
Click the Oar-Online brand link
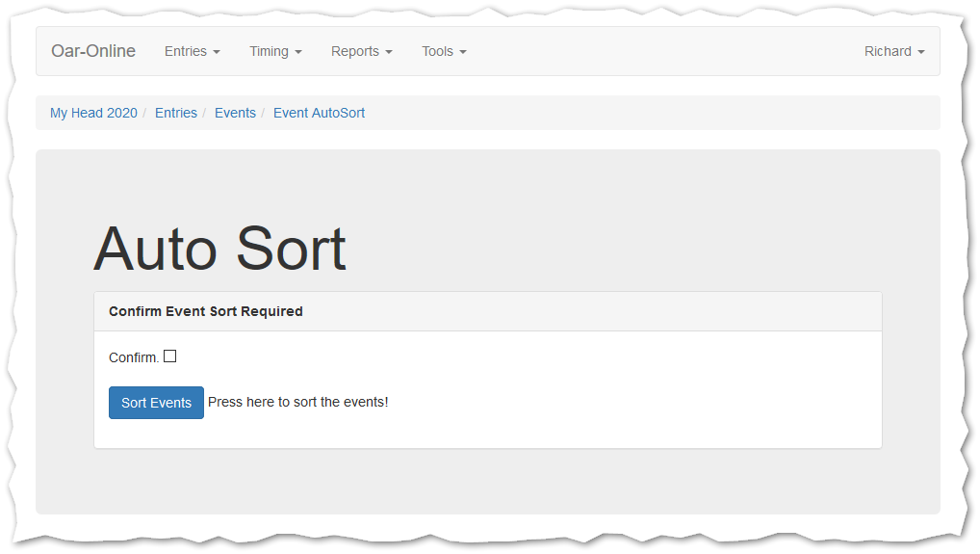pos(93,51)
